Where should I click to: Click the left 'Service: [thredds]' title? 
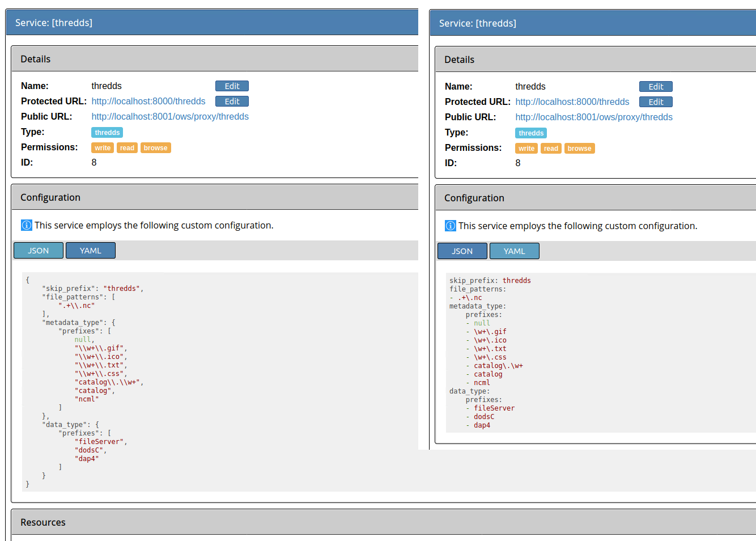tap(54, 23)
